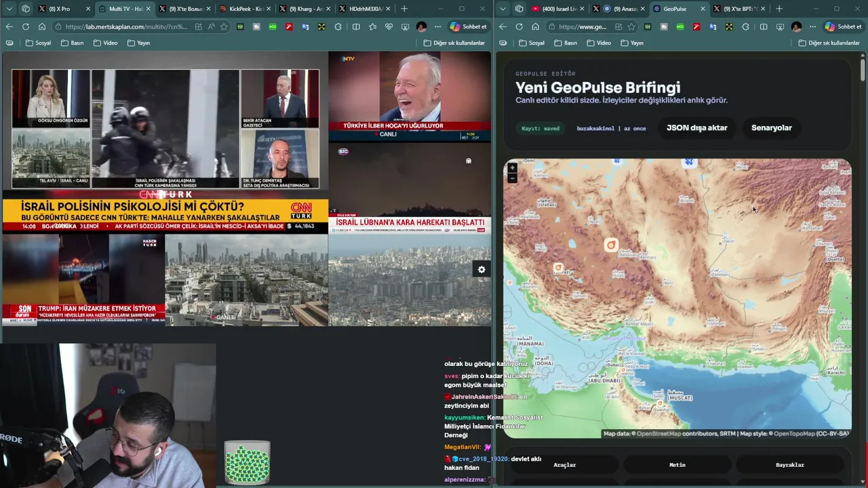Open profile avatar in left browser
The width and height of the screenshot is (868, 488).
[x=421, y=26]
